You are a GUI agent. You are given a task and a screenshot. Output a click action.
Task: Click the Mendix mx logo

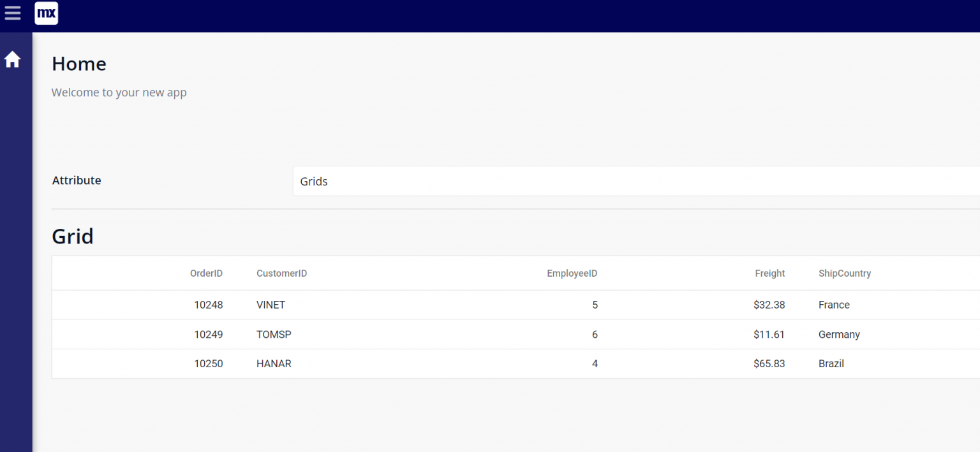pyautogui.click(x=46, y=13)
